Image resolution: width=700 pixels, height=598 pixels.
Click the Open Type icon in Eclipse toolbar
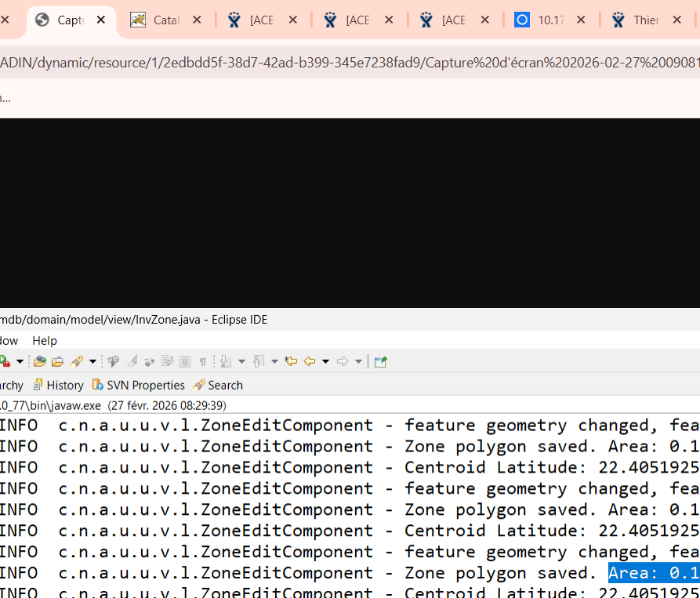coord(39,361)
